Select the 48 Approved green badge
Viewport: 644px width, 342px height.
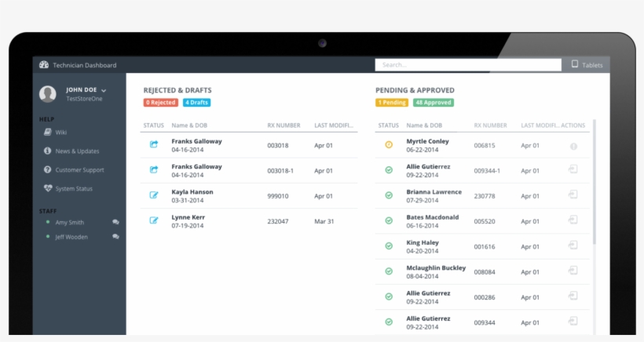(x=434, y=103)
